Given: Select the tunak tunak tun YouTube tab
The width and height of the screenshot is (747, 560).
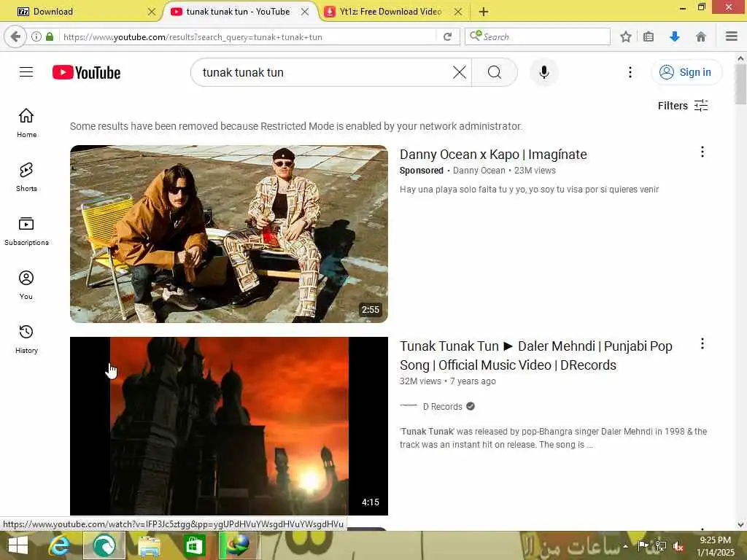Looking at the screenshot, I should pyautogui.click(x=237, y=12).
